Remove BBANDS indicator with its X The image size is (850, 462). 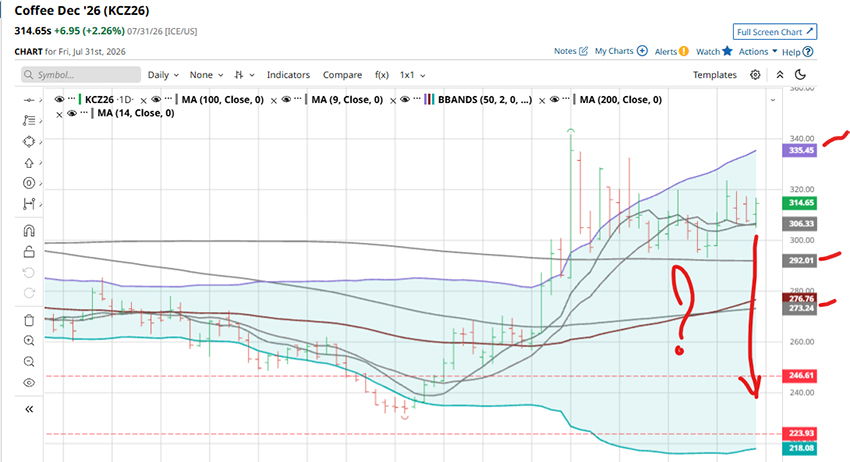[x=542, y=100]
